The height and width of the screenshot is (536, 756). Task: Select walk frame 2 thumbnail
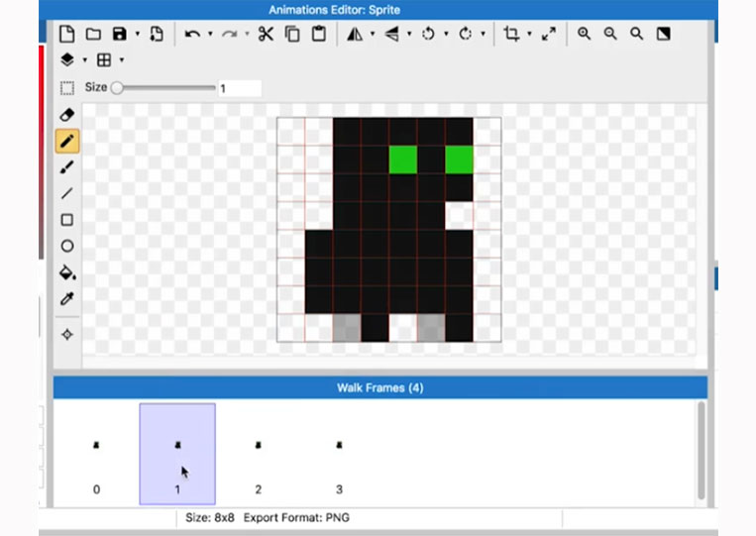tap(258, 454)
